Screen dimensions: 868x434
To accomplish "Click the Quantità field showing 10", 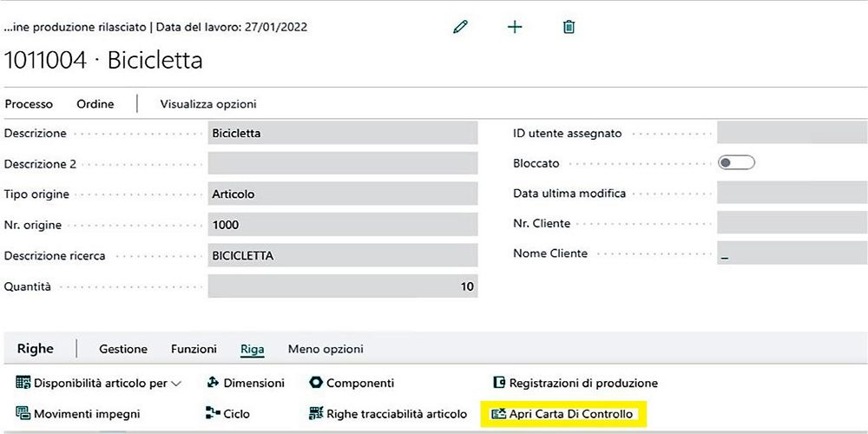I will pos(343,286).
